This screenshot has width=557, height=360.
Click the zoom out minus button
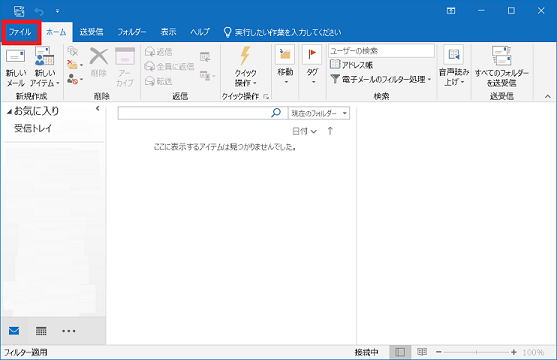click(439, 352)
